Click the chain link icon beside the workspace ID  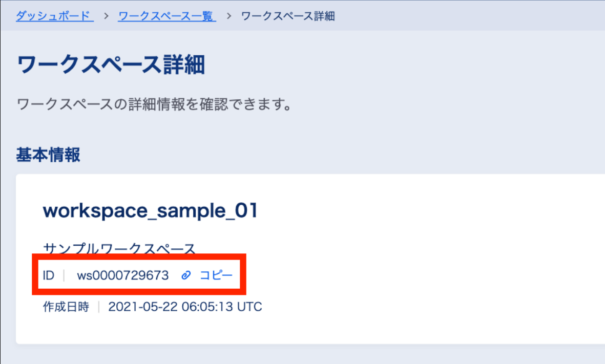[186, 275]
